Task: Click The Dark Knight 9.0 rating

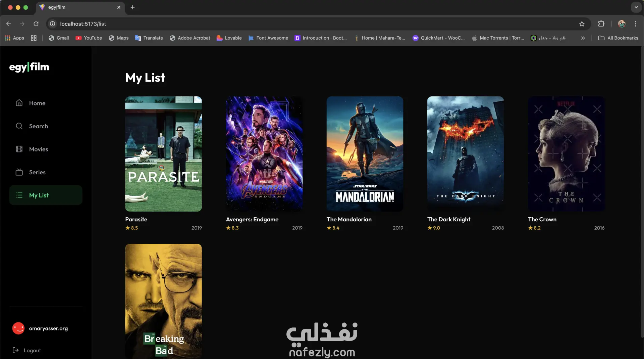Action: pyautogui.click(x=434, y=228)
